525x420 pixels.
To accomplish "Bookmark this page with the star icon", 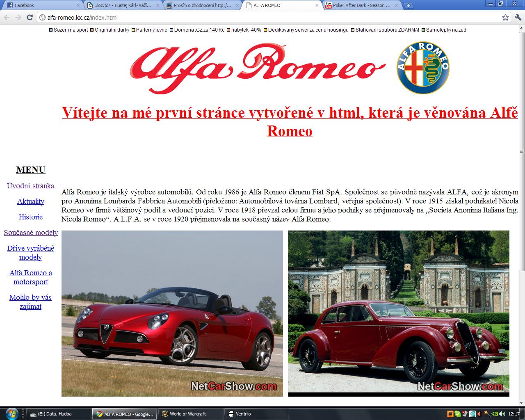I will pos(505,17).
